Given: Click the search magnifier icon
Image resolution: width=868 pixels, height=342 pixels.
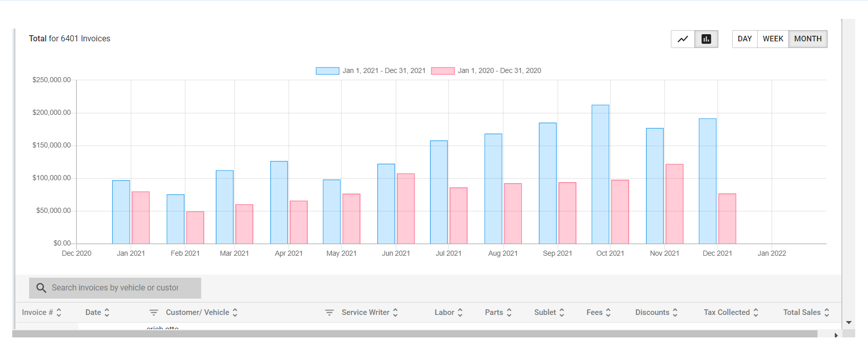Looking at the screenshot, I should click(41, 288).
